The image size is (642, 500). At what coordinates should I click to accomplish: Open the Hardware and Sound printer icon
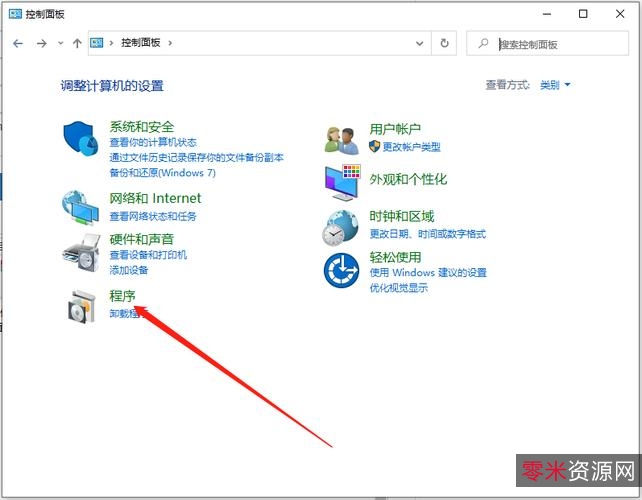click(81, 252)
